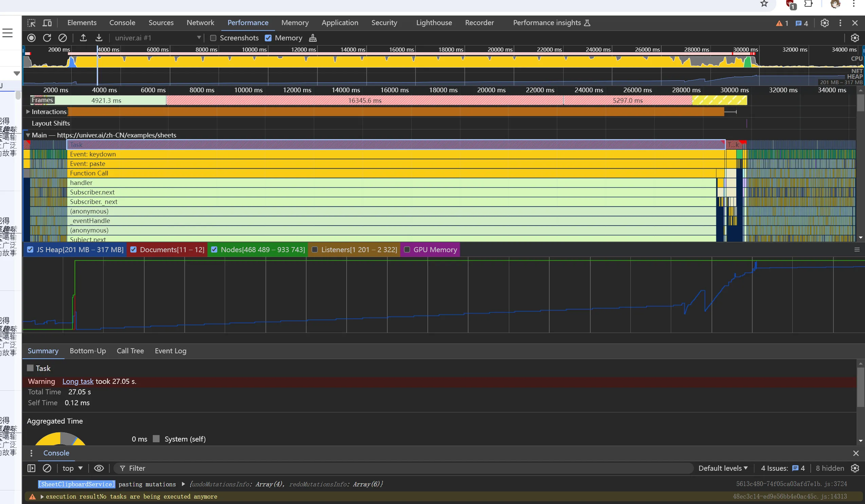Expand the Interactions track
This screenshot has width=865, height=504.
click(x=28, y=112)
